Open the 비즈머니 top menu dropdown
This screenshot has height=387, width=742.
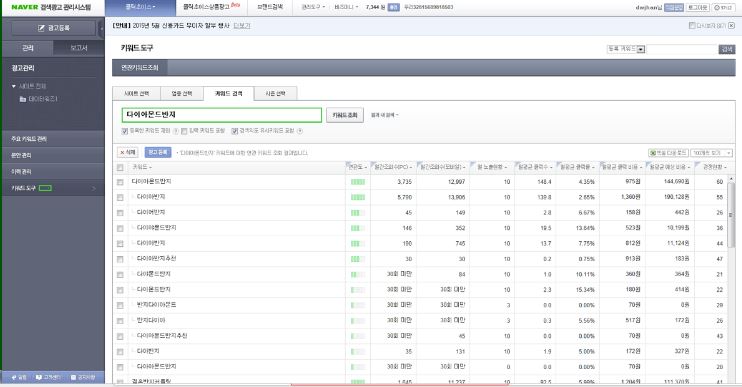pyautogui.click(x=346, y=8)
